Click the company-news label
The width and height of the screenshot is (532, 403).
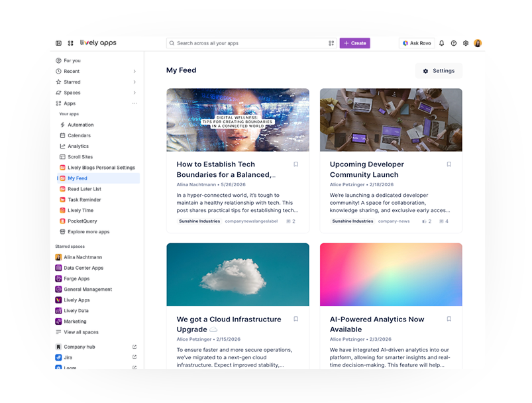tap(394, 221)
